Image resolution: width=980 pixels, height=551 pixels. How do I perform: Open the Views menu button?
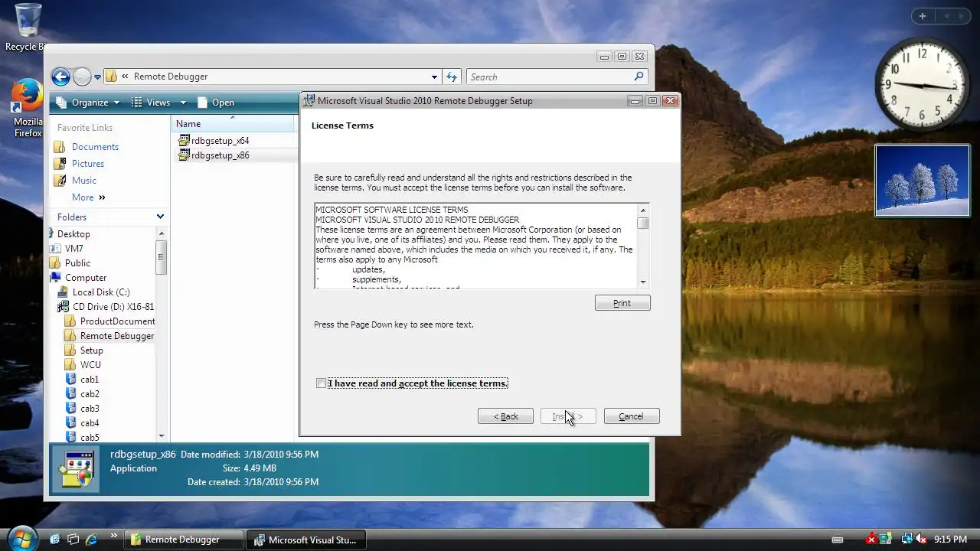click(x=151, y=103)
